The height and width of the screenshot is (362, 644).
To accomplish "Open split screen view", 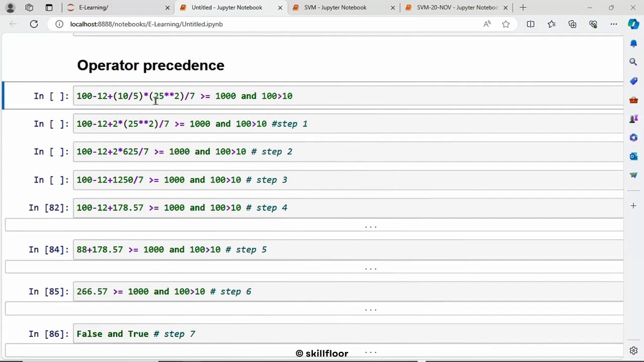I will tap(530, 24).
